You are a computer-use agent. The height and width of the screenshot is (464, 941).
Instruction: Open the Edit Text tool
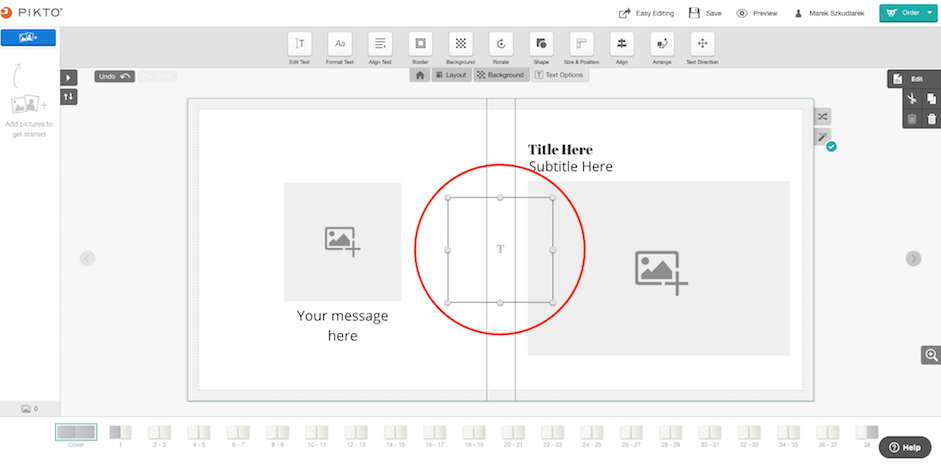pyautogui.click(x=299, y=44)
